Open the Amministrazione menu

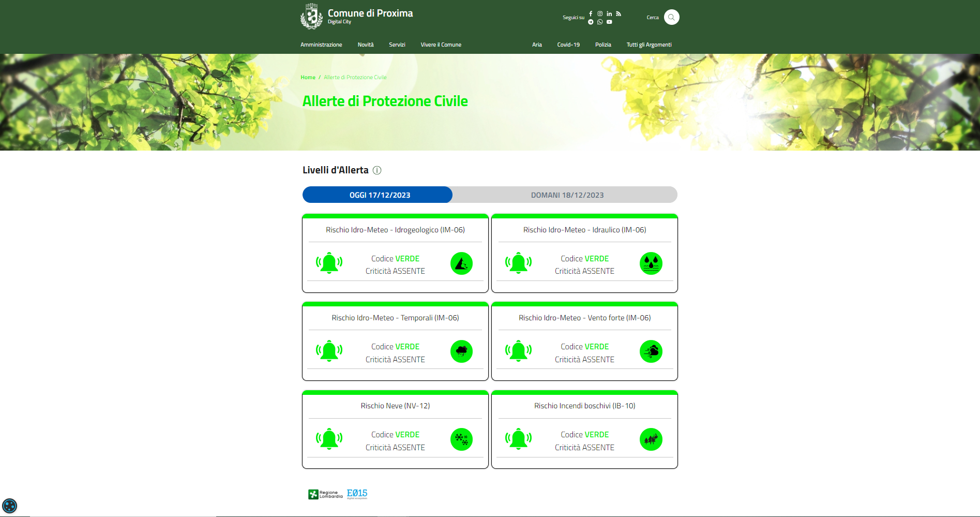pos(321,45)
